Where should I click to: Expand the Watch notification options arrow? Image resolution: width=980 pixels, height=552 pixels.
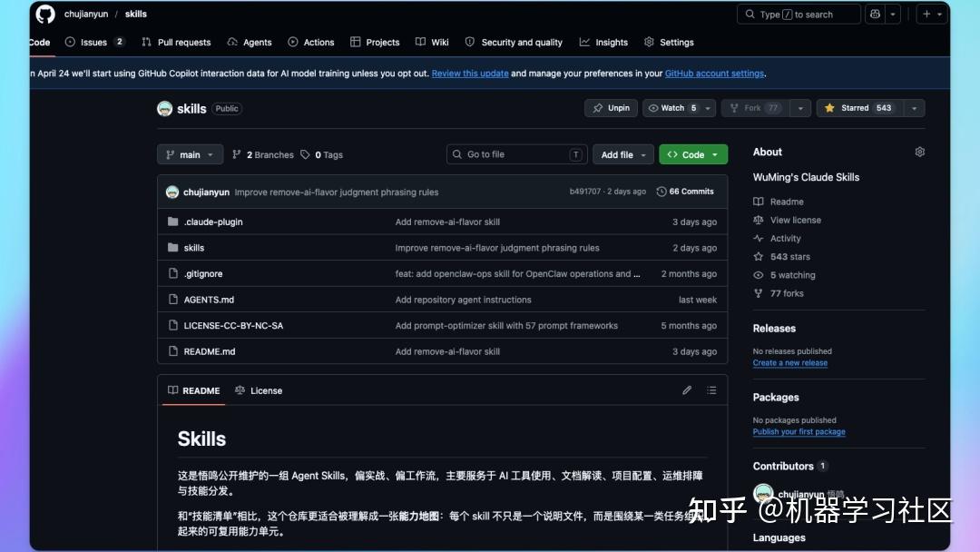708,108
